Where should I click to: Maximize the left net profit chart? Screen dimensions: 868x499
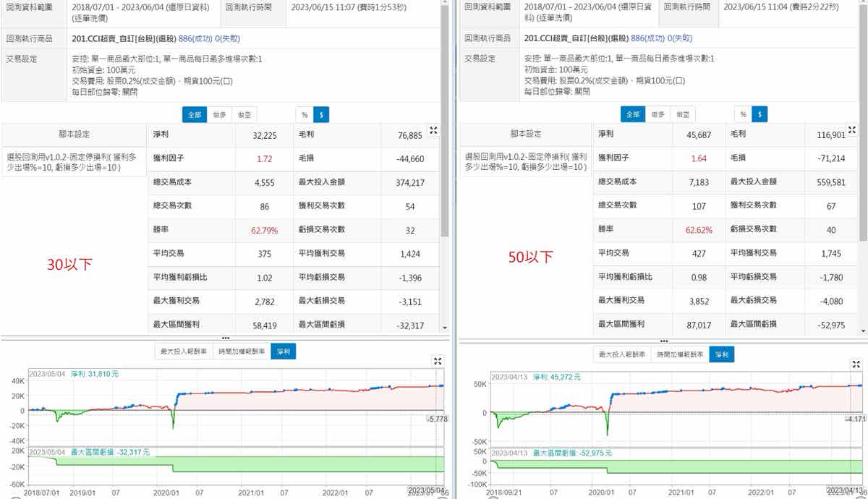[x=437, y=360]
